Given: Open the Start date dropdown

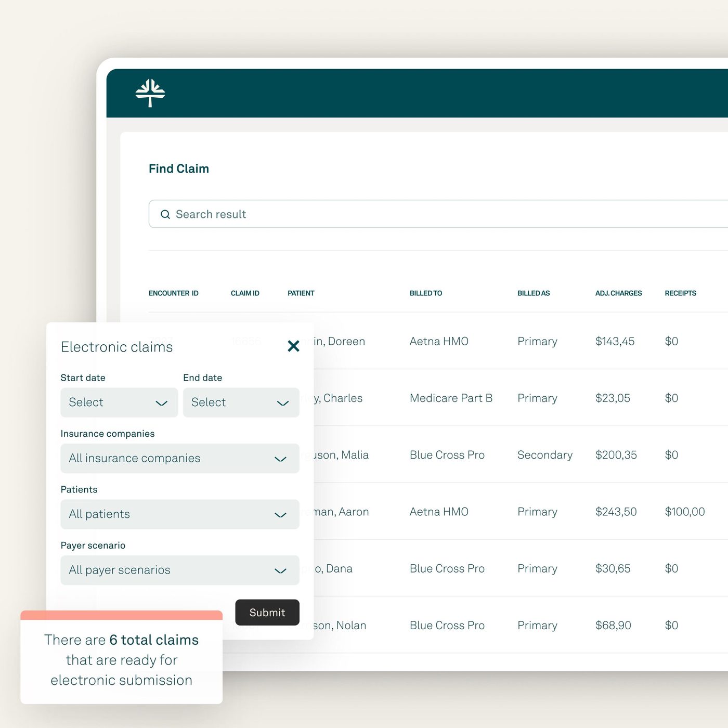Looking at the screenshot, I should click(x=119, y=402).
